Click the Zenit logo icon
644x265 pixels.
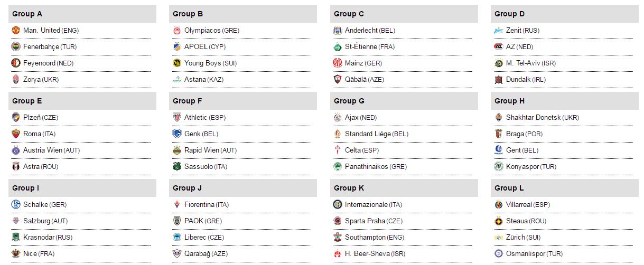[x=498, y=31]
